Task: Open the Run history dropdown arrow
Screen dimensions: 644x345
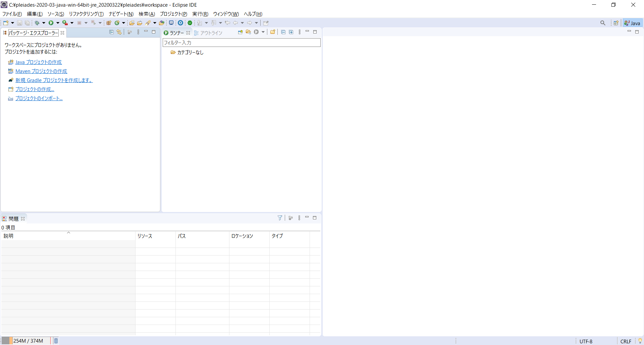Action: point(58,23)
